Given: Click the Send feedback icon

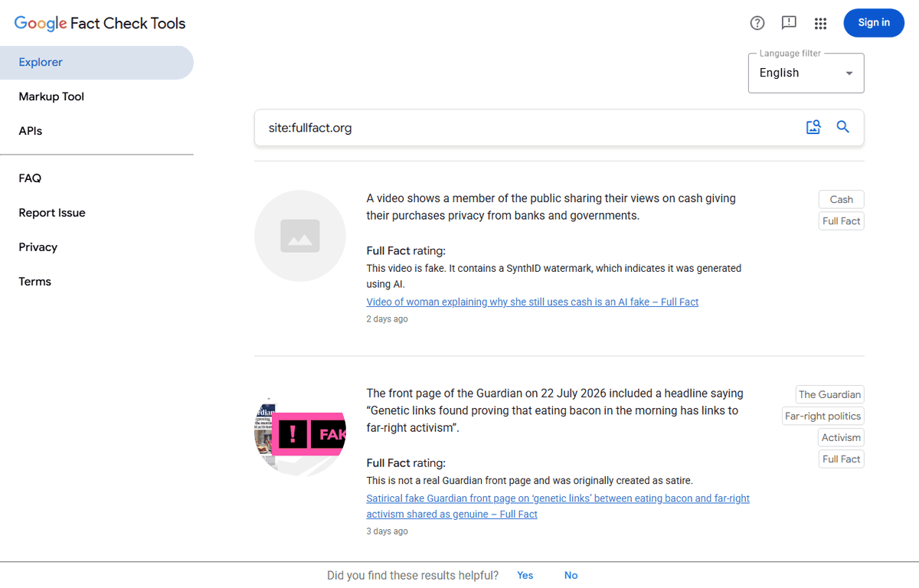Looking at the screenshot, I should tap(789, 23).
